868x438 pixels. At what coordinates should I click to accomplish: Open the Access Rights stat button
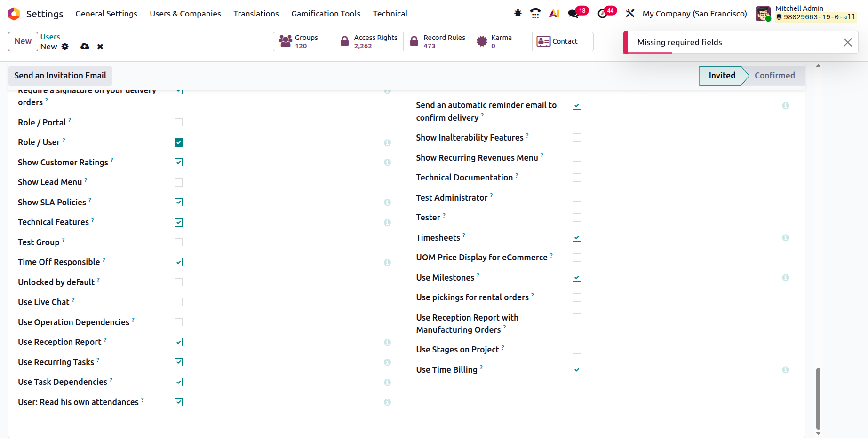(x=369, y=41)
